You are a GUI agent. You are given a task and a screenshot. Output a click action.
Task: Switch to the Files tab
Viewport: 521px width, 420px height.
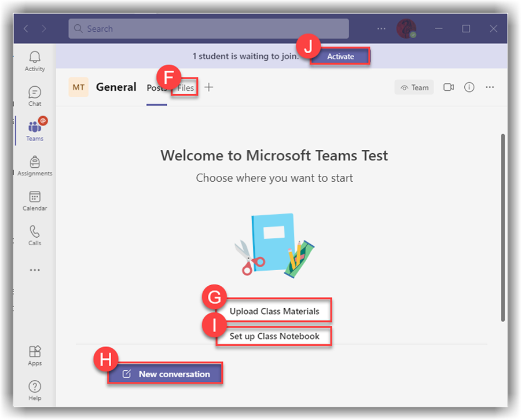(x=186, y=88)
